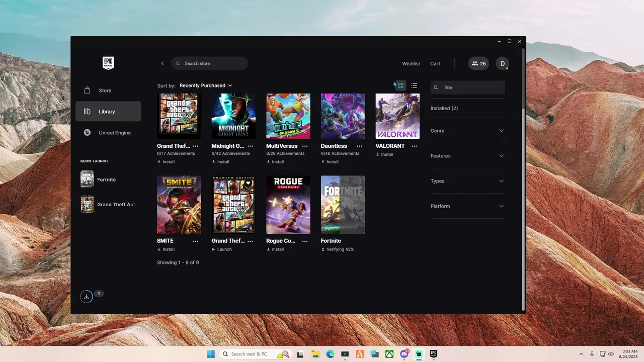Click the Search store field
The height and width of the screenshot is (362, 644).
209,63
